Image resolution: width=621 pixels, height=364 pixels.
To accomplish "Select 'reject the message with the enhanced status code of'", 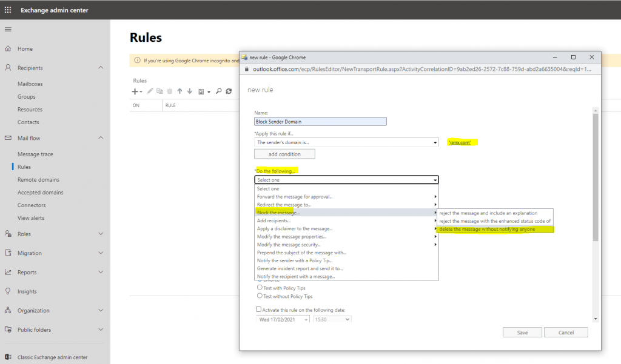I will (495, 221).
